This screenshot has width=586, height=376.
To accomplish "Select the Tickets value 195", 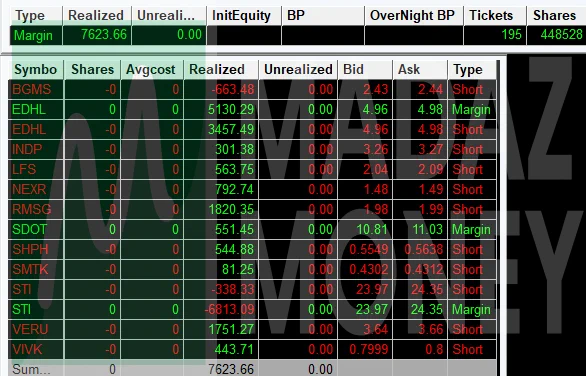I will click(511, 35).
